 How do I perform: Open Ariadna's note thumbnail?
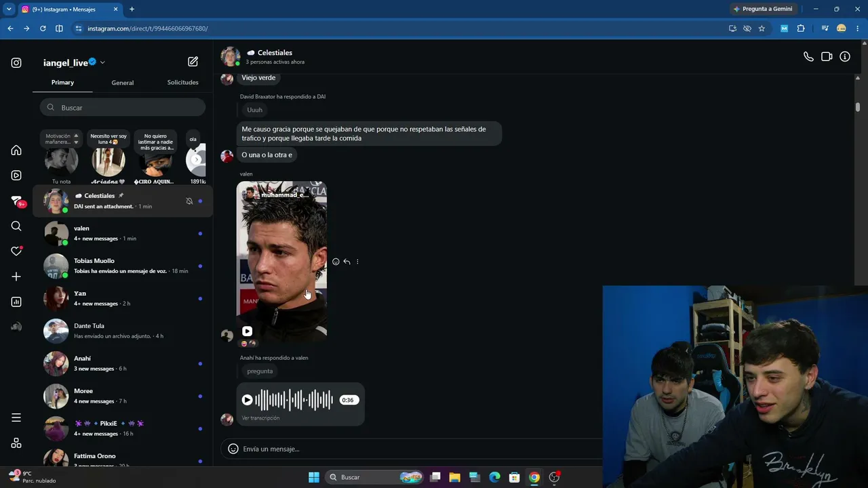[108, 161]
